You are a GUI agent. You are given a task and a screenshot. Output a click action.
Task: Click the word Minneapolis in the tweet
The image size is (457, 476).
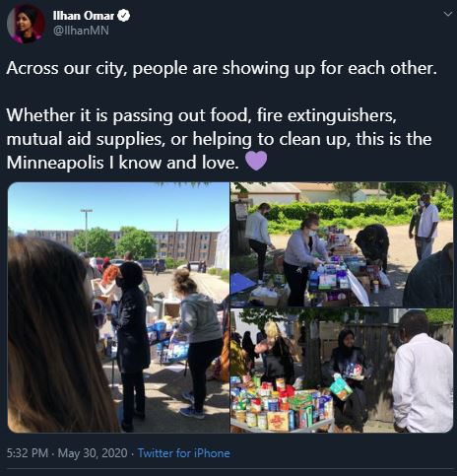pyautogui.click(x=55, y=163)
